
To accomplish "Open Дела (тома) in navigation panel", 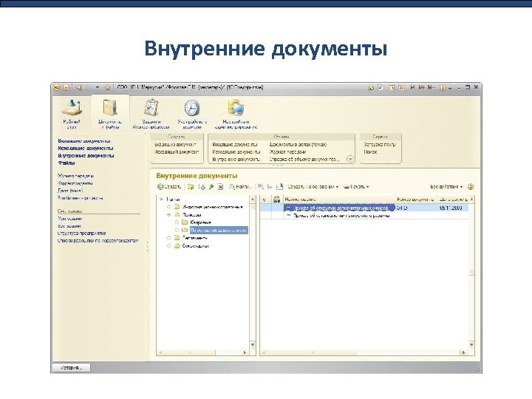I will [x=70, y=191].
